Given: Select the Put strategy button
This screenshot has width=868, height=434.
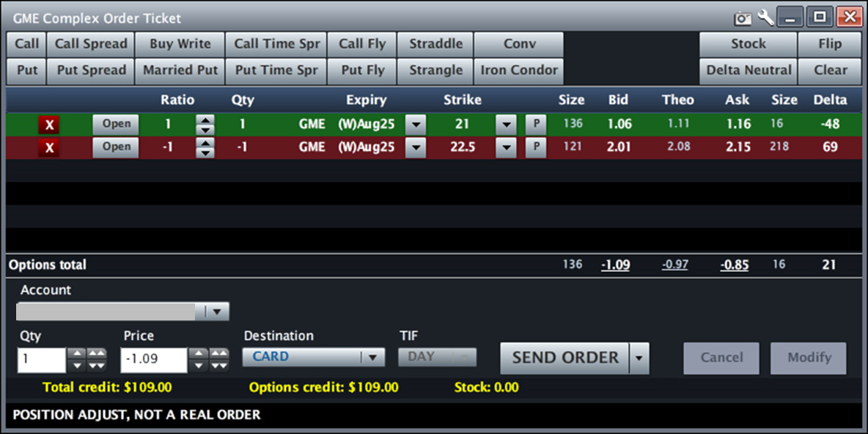Looking at the screenshot, I should [x=26, y=71].
